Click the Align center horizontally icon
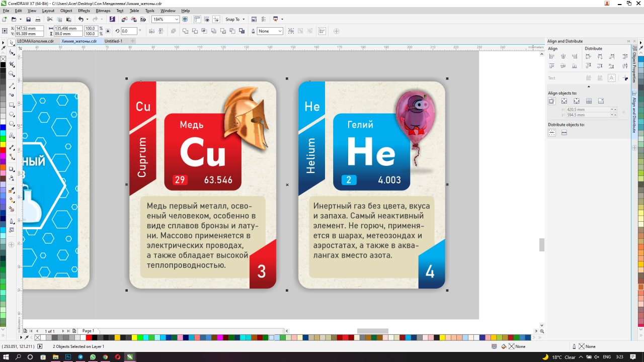 coord(563,56)
